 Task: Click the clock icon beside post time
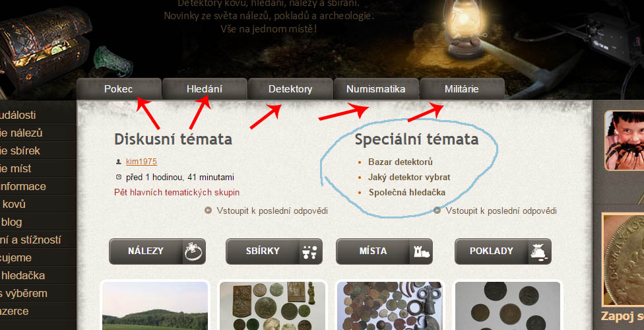tap(119, 178)
